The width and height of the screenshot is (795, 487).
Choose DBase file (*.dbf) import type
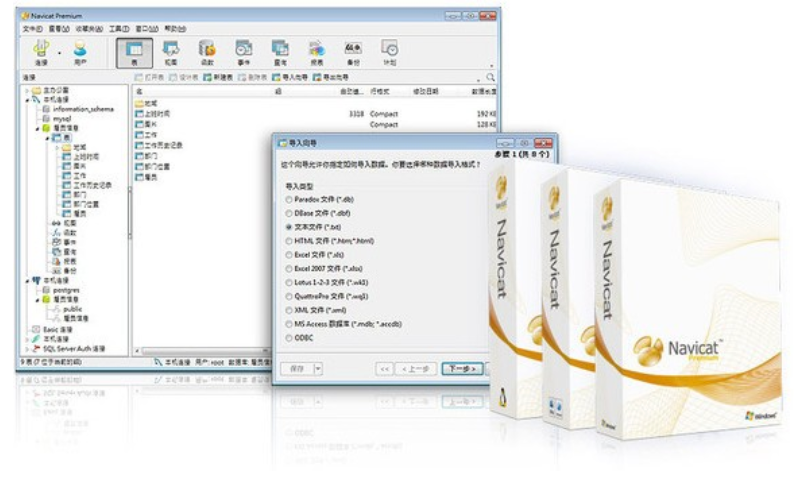pos(318,213)
